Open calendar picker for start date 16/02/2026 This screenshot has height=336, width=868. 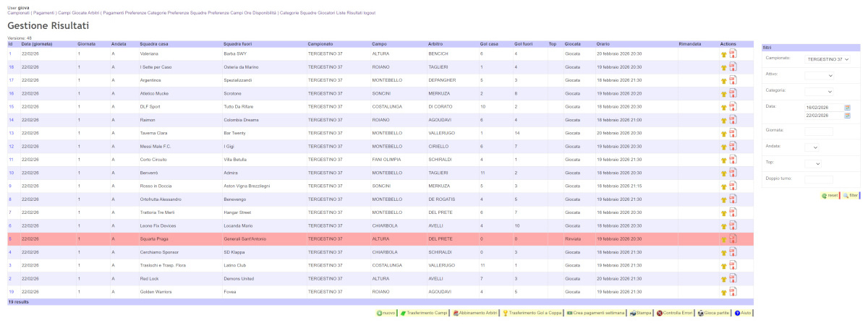pos(847,108)
